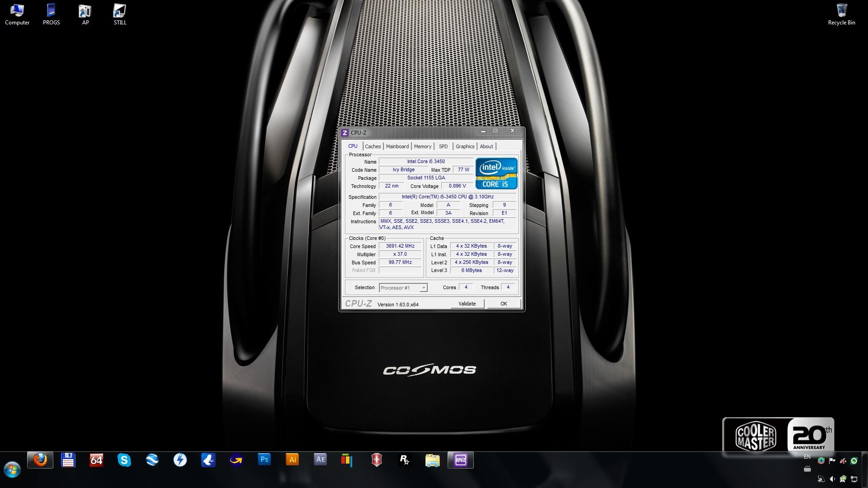Open the AP desktop shortcut
This screenshot has width=868, height=488.
pos(85,14)
